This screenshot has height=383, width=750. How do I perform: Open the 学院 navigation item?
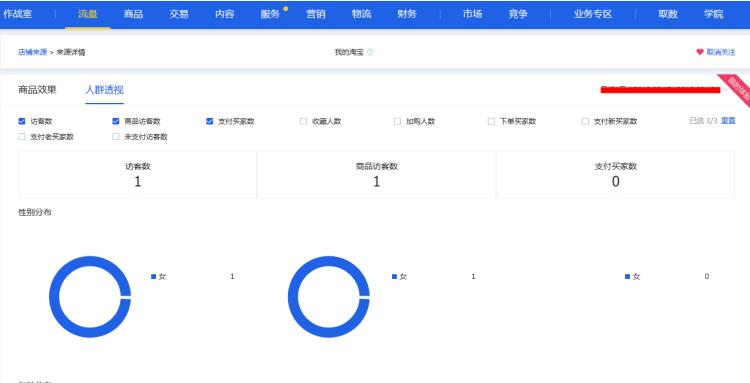pyautogui.click(x=714, y=14)
